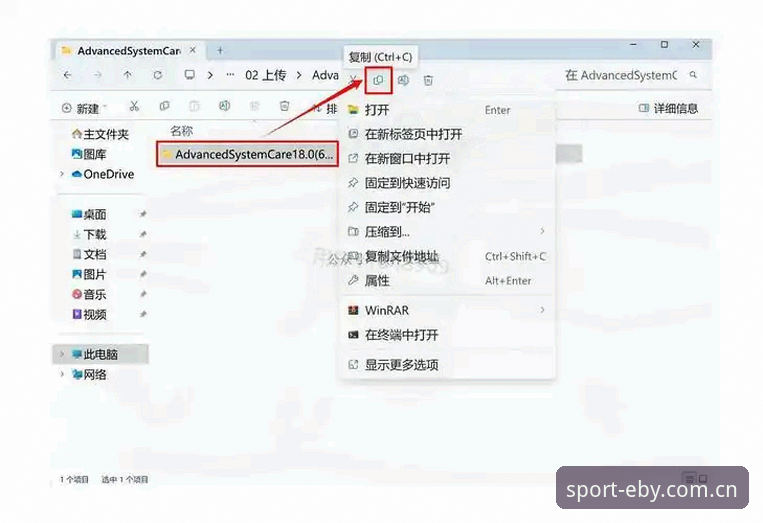Open the 排 sort menu
This screenshot has width=763, height=523.
(x=324, y=108)
